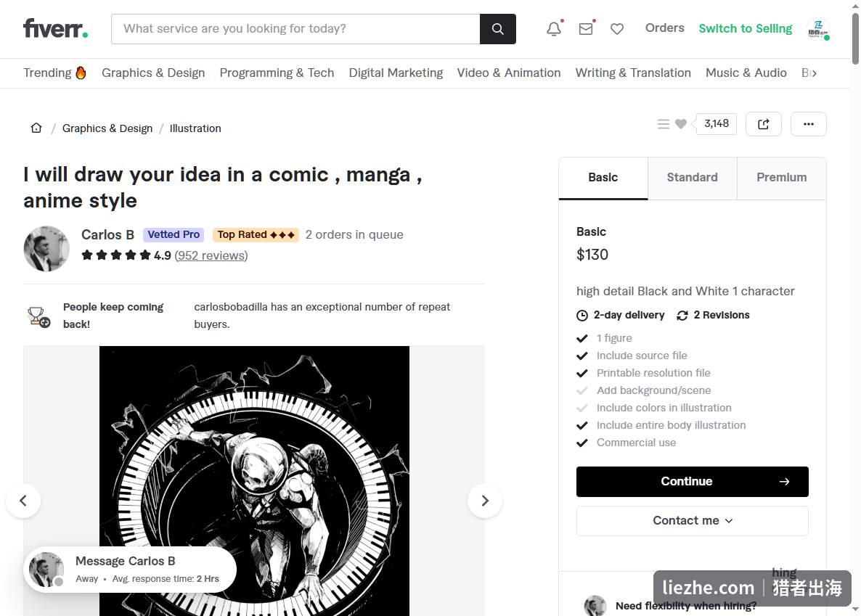Open the three-dots more options
Screen dimensions: 861x616
pyautogui.click(x=808, y=124)
